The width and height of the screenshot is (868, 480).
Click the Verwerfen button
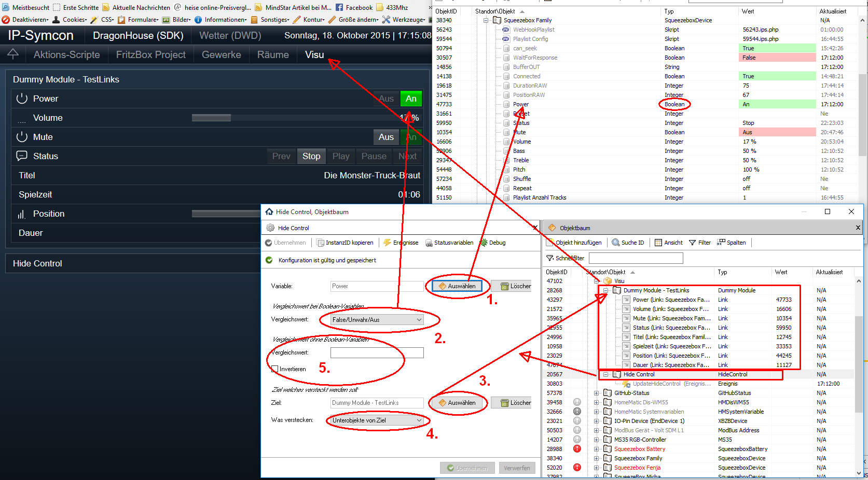[x=517, y=468]
